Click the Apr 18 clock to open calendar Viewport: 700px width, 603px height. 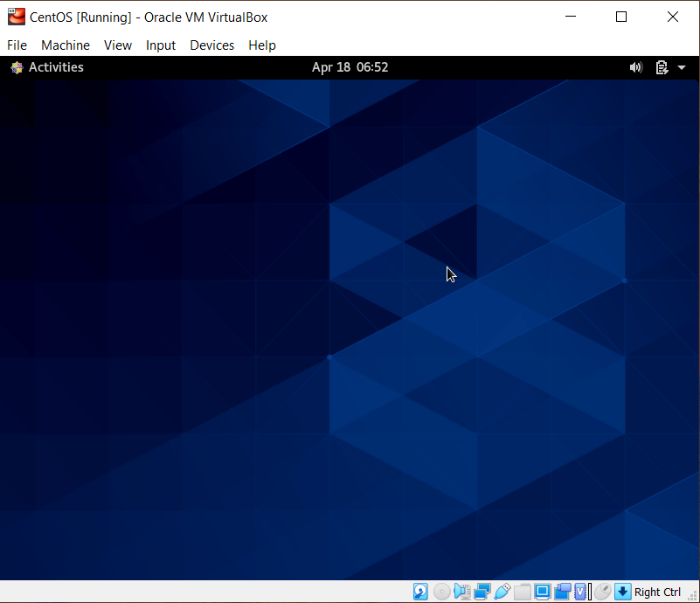point(350,67)
